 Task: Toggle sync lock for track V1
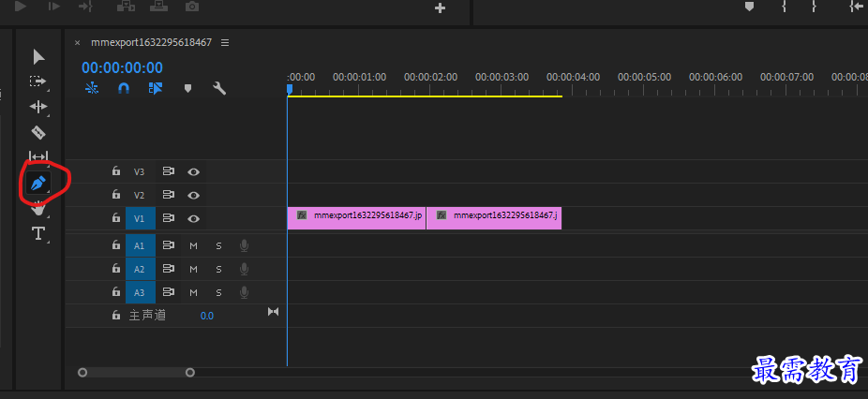[169, 218]
